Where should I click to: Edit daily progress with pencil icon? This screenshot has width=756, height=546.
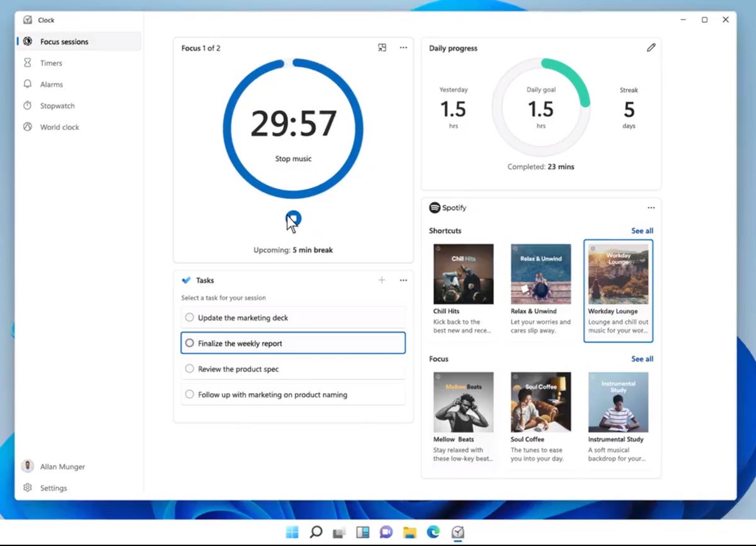(651, 48)
